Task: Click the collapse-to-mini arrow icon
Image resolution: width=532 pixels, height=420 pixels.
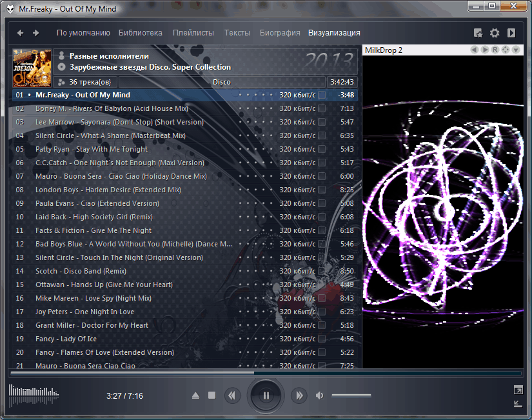Action: pos(518,403)
